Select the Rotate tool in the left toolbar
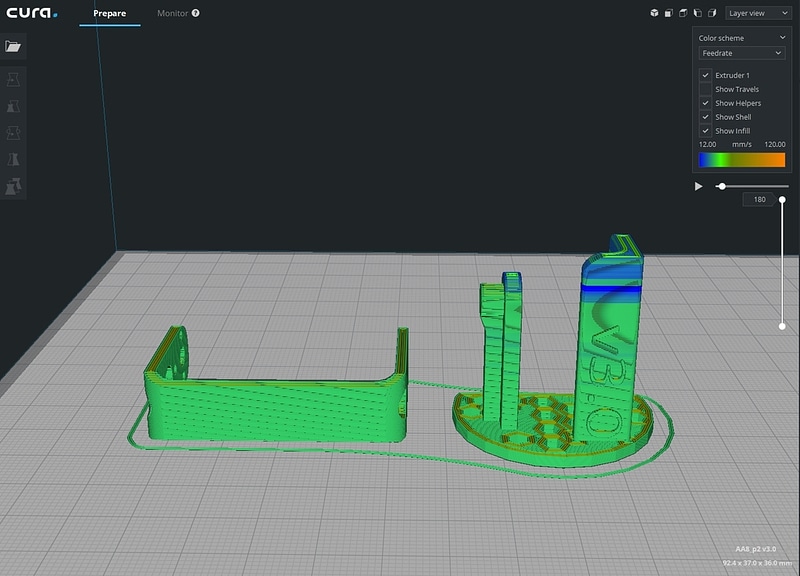 tap(13, 133)
